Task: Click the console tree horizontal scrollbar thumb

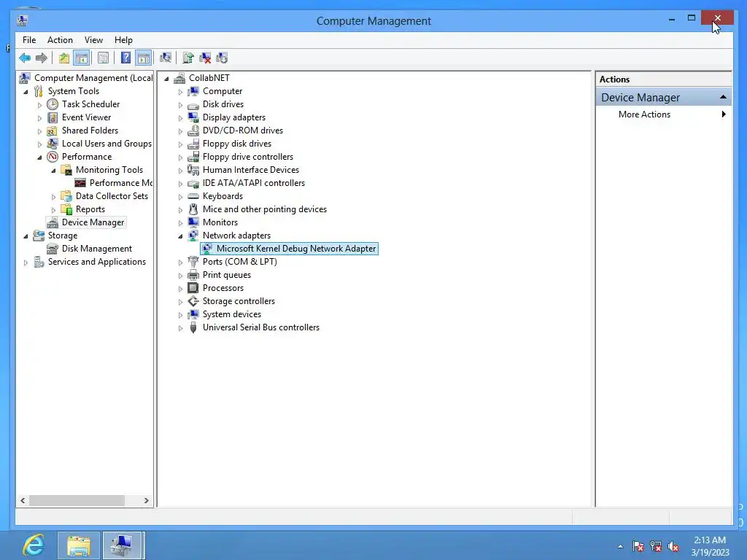Action: (x=77, y=500)
